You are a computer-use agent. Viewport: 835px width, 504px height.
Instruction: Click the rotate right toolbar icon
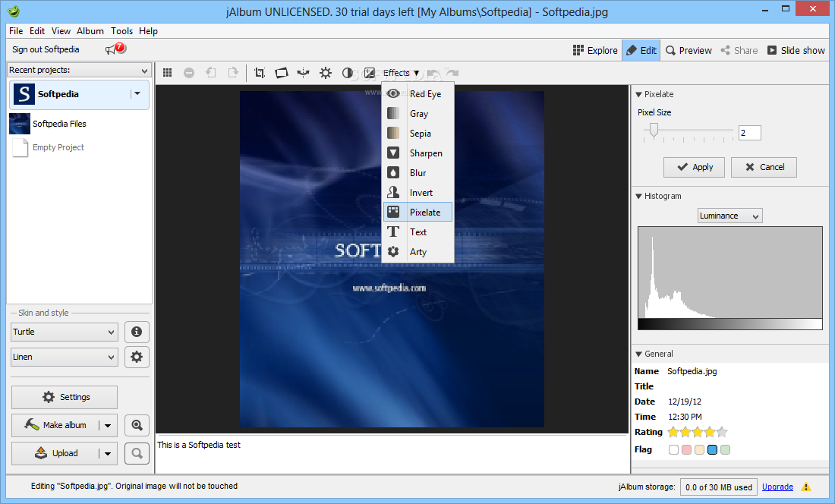coord(233,73)
